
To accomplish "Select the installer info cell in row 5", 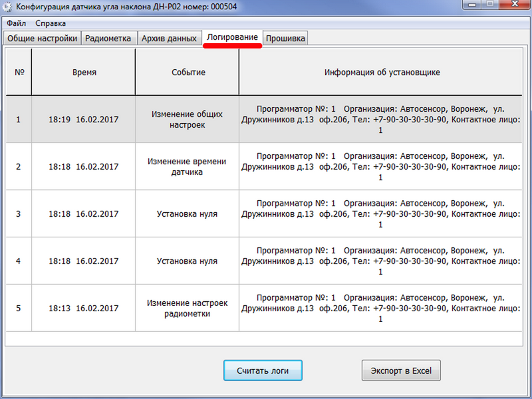I will [380, 308].
